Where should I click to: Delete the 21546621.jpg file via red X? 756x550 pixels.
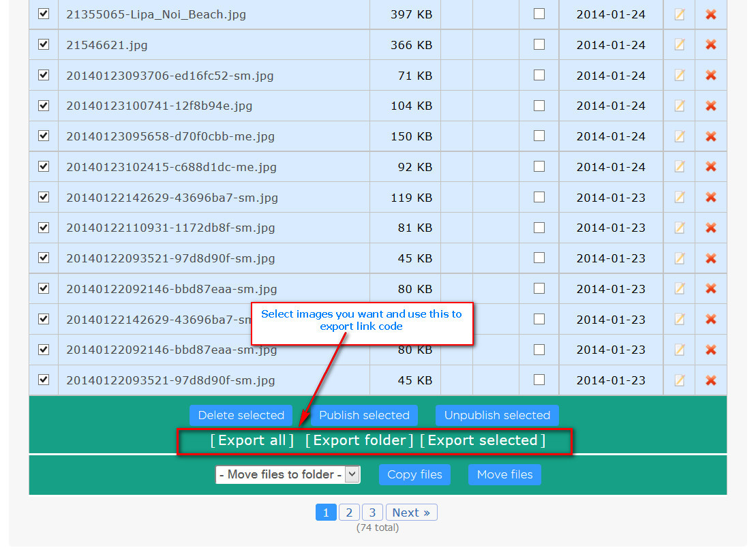tap(710, 45)
